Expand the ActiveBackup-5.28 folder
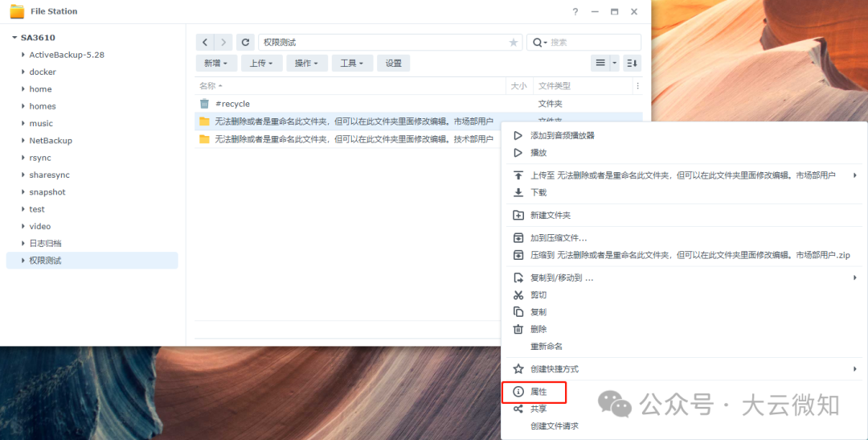Viewport: 868px width, 440px height. click(23, 55)
